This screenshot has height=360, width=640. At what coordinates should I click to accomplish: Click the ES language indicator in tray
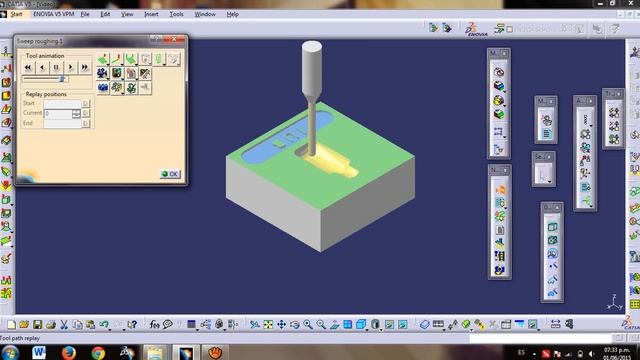tap(521, 352)
